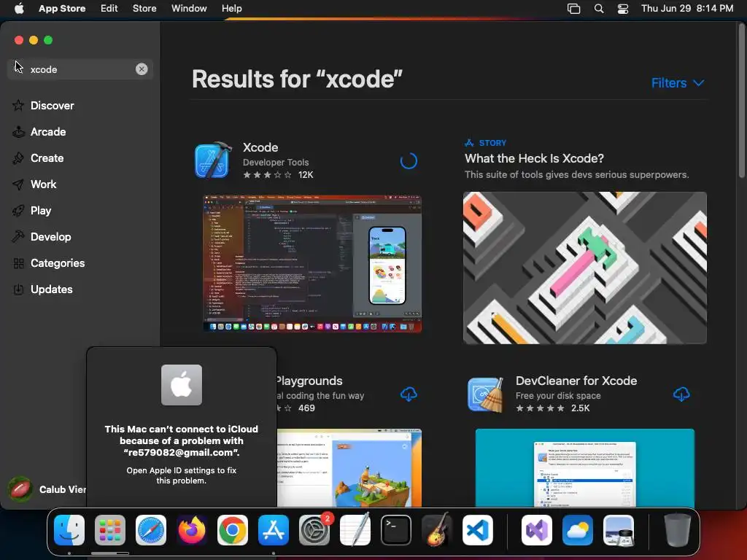Launch Safari from the dock
The width and height of the screenshot is (747, 560).
coord(151,530)
